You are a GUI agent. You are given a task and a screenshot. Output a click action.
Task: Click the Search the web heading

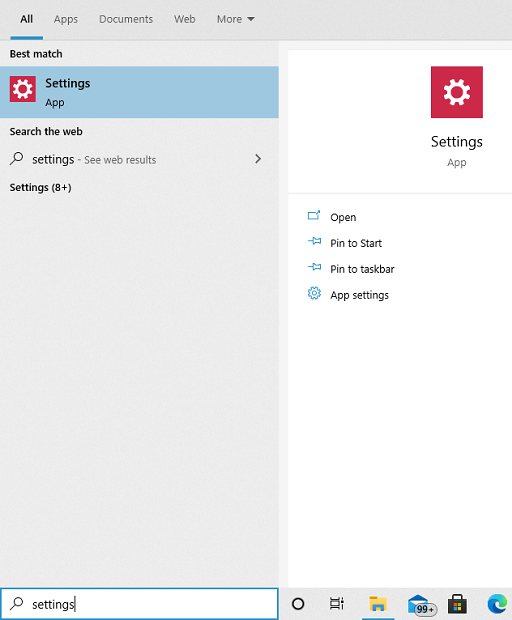[x=46, y=131]
